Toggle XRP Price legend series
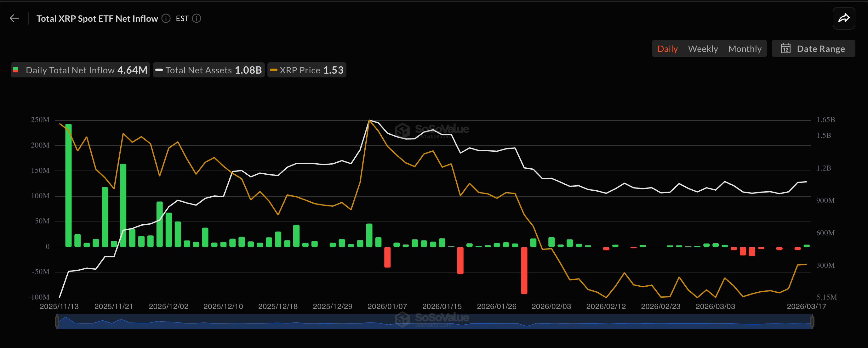This screenshot has height=348, width=868. [307, 70]
